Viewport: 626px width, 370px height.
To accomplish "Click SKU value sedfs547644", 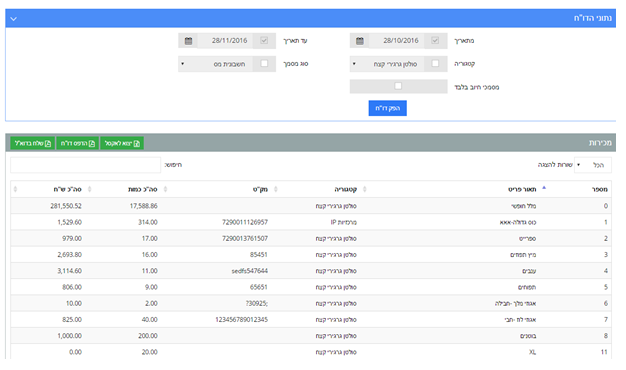I will point(250,271).
